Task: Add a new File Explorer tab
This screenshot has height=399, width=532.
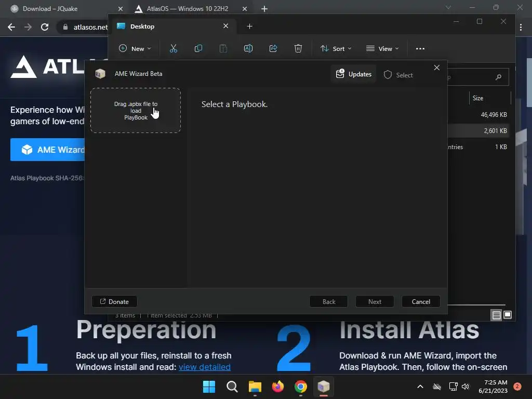Action: click(249, 26)
